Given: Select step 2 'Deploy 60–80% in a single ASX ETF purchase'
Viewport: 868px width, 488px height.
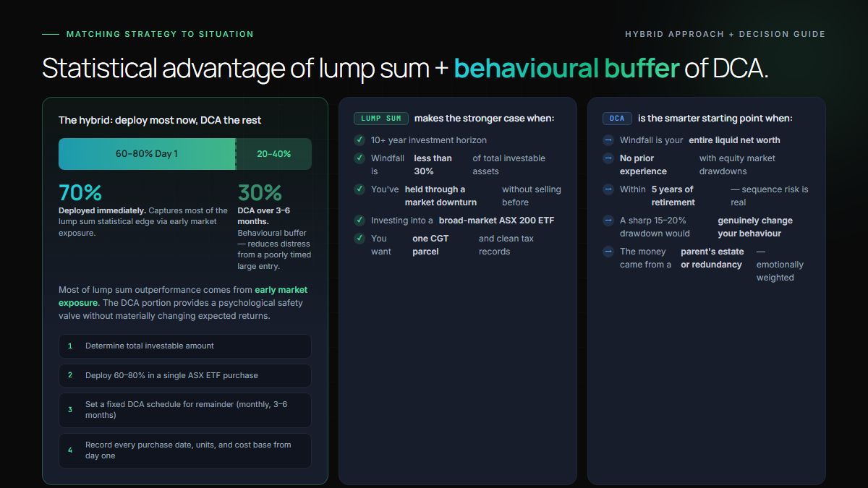Looking at the screenshot, I should point(185,375).
